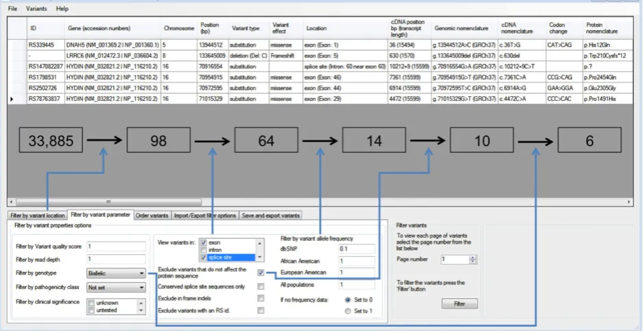Image resolution: width=644 pixels, height=331 pixels.
Task: Click the Chromosome column header
Action: pyautogui.click(x=179, y=28)
